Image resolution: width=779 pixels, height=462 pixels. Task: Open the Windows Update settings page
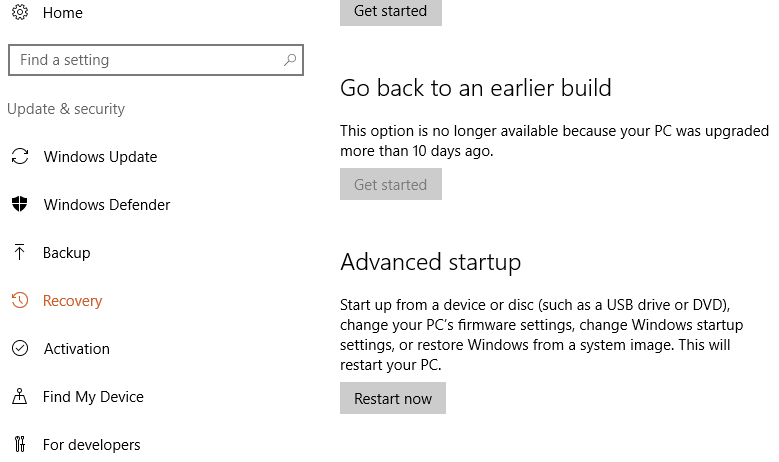(100, 157)
